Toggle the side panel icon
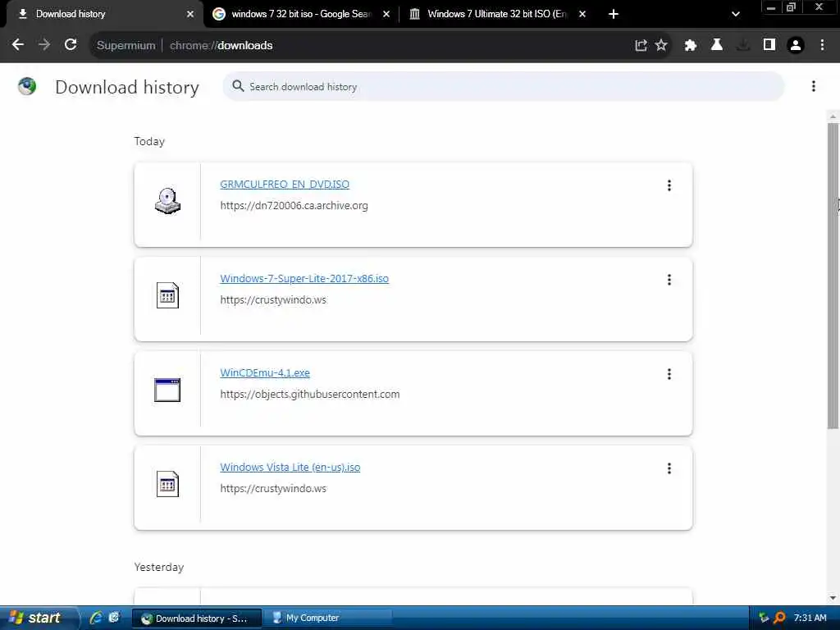 [x=769, y=46]
